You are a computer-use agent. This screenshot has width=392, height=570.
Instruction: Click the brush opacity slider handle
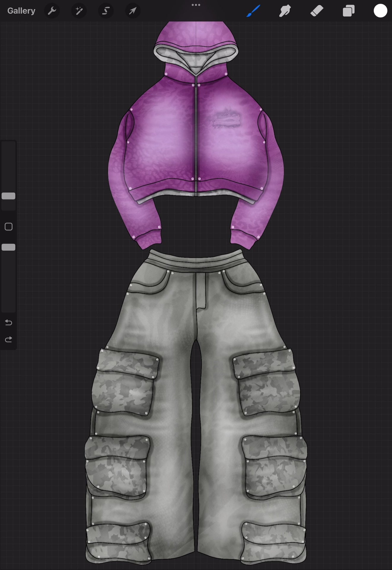9,247
